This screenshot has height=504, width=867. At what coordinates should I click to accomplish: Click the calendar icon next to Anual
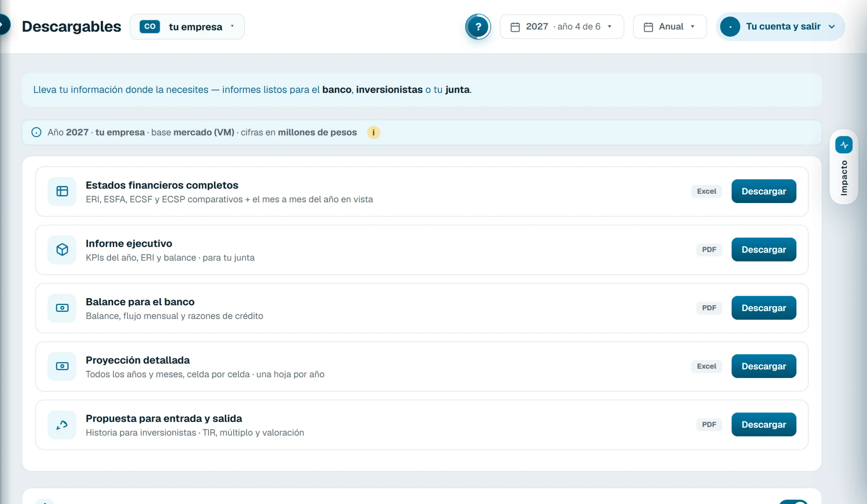tap(648, 27)
